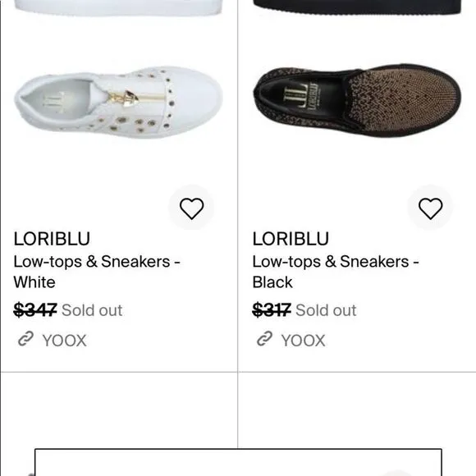476x476 pixels.
Task: Open 'Low-tops & Sneakers - Black' title
Action: coord(336,272)
